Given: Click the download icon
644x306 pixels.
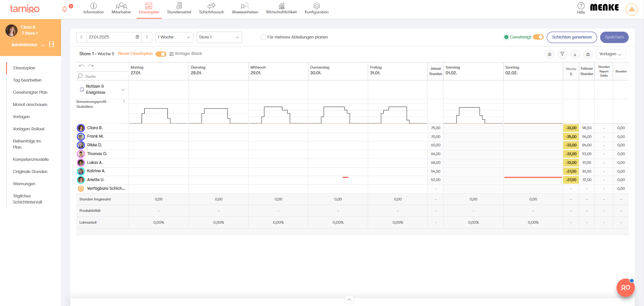Looking at the screenshot, I should point(575,54).
